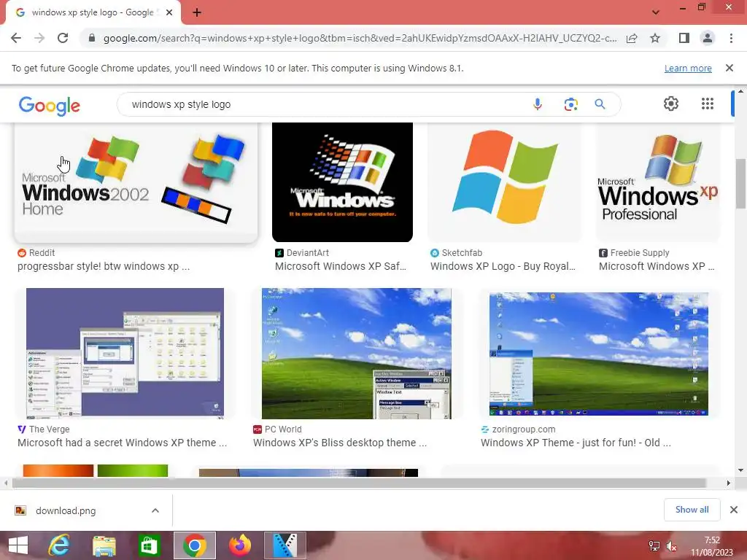This screenshot has height=560, width=747.
Task: Open the downloaded file download.png
Action: (x=65, y=510)
